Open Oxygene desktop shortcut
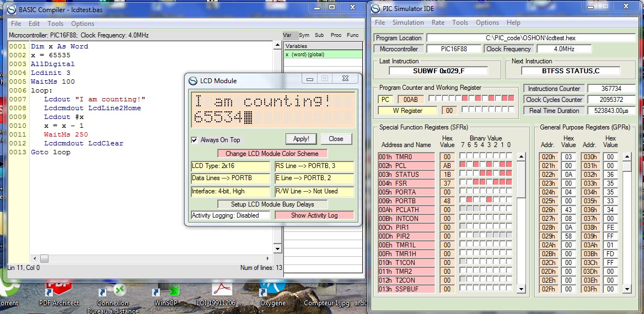Screen dimensions: 644x314 tap(273, 293)
